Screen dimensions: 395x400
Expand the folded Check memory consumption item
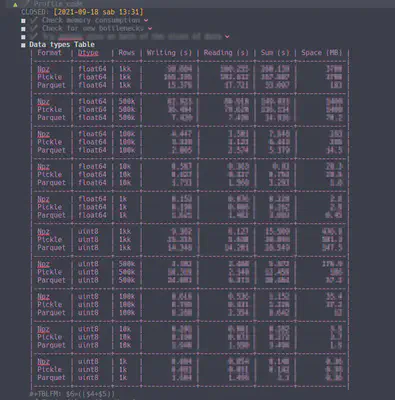(x=146, y=21)
